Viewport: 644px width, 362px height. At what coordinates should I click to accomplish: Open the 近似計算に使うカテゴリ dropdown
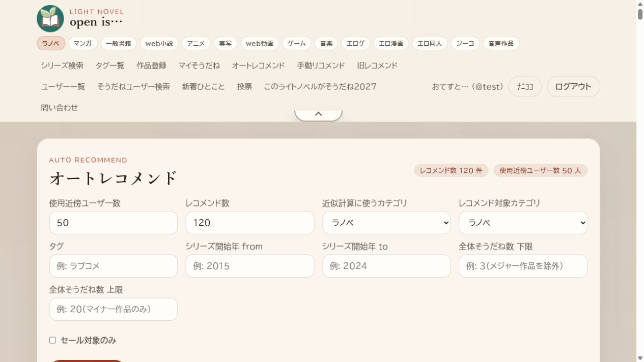(x=386, y=223)
